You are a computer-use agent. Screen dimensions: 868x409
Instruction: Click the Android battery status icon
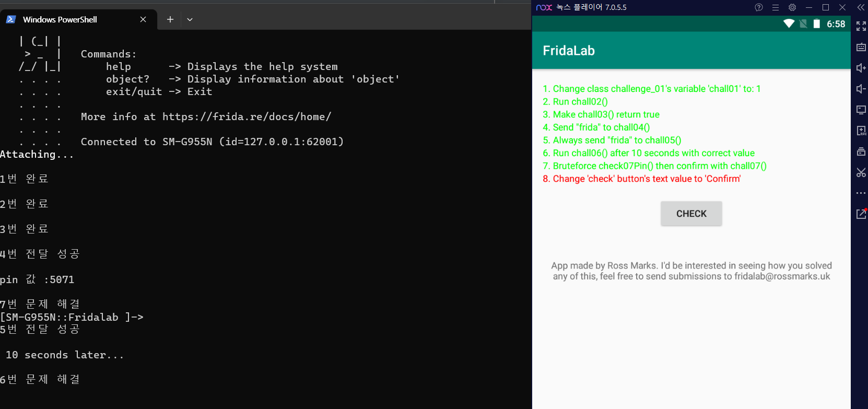[x=817, y=24]
